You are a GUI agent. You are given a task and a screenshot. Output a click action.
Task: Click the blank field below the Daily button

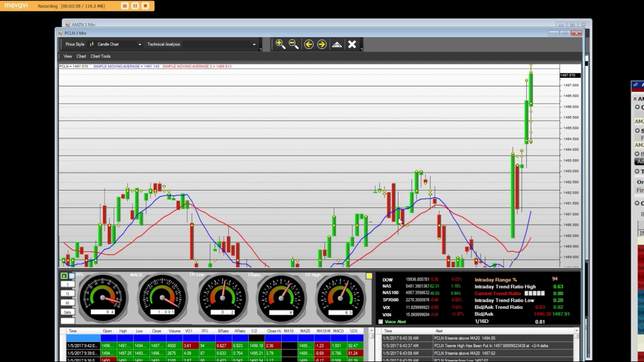[x=67, y=321]
